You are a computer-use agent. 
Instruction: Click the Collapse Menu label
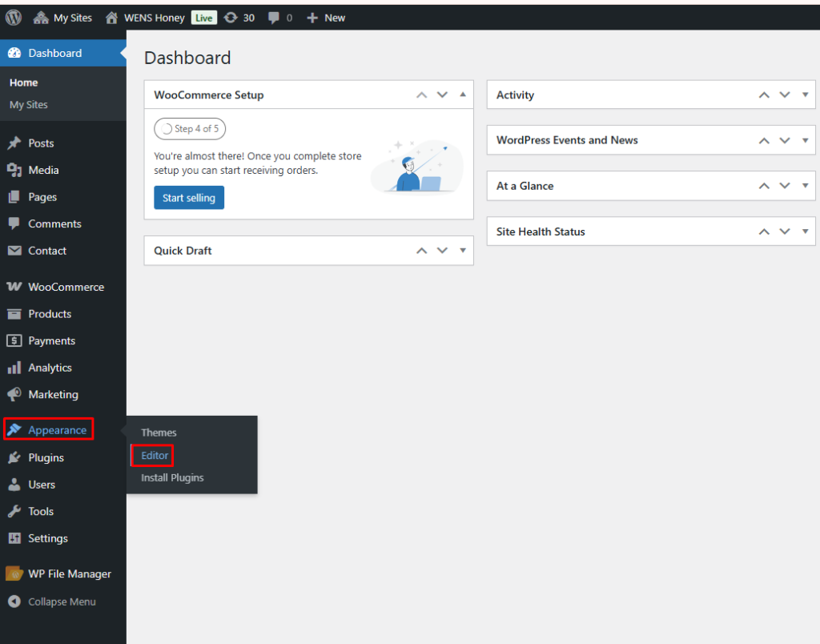click(62, 602)
